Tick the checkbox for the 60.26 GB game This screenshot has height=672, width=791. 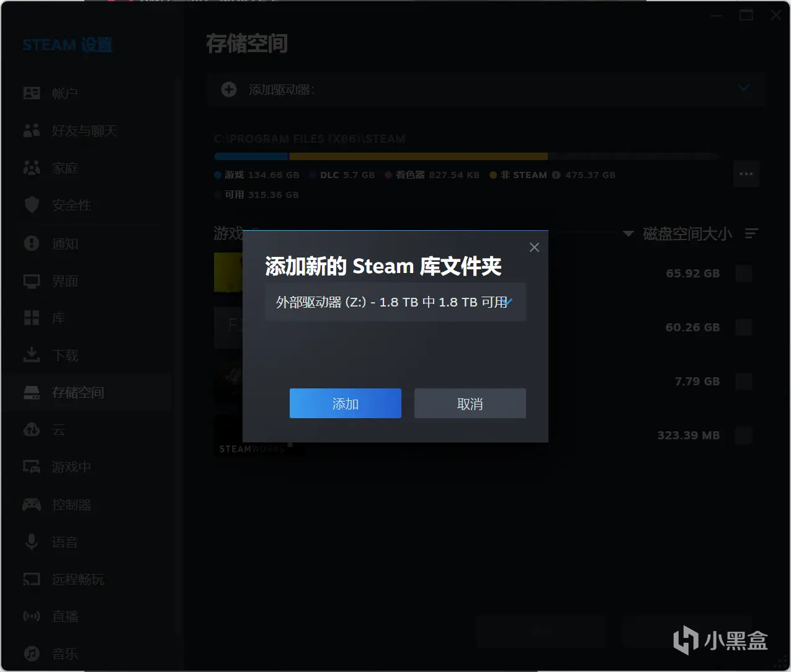(743, 327)
